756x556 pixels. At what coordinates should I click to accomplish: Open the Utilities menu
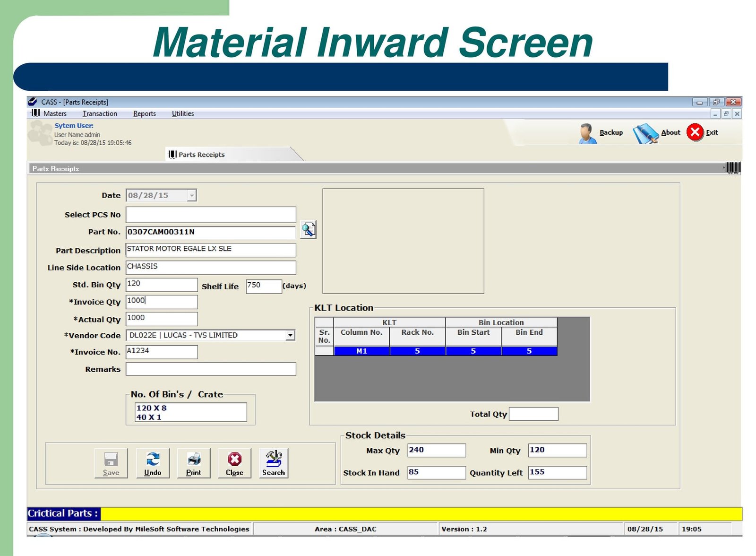[x=183, y=113]
